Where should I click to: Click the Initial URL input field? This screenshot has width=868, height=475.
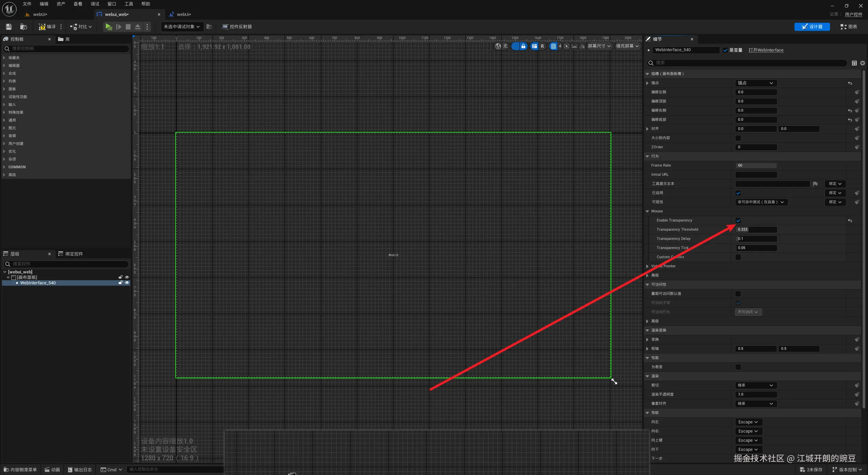click(x=756, y=175)
